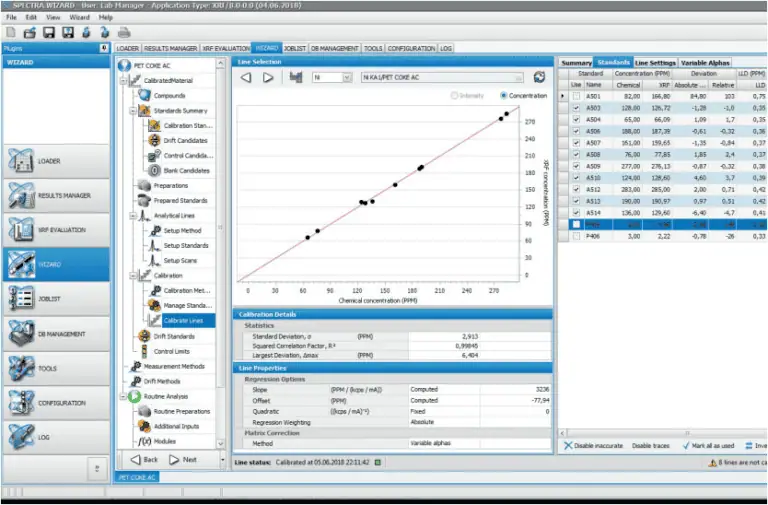Open the Wizard menu in menu bar
This screenshot has height=505, width=768.
tap(79, 17)
